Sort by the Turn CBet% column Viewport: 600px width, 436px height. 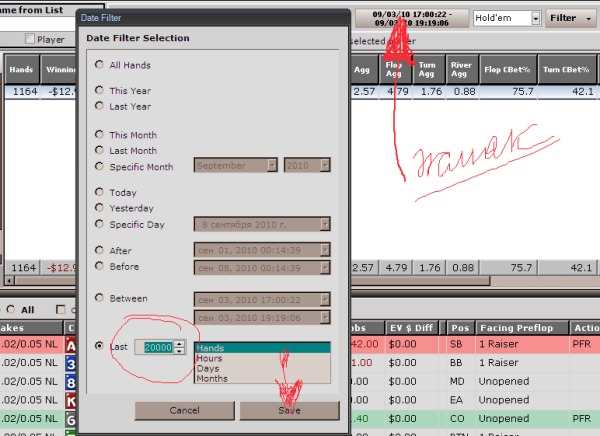tap(567, 69)
